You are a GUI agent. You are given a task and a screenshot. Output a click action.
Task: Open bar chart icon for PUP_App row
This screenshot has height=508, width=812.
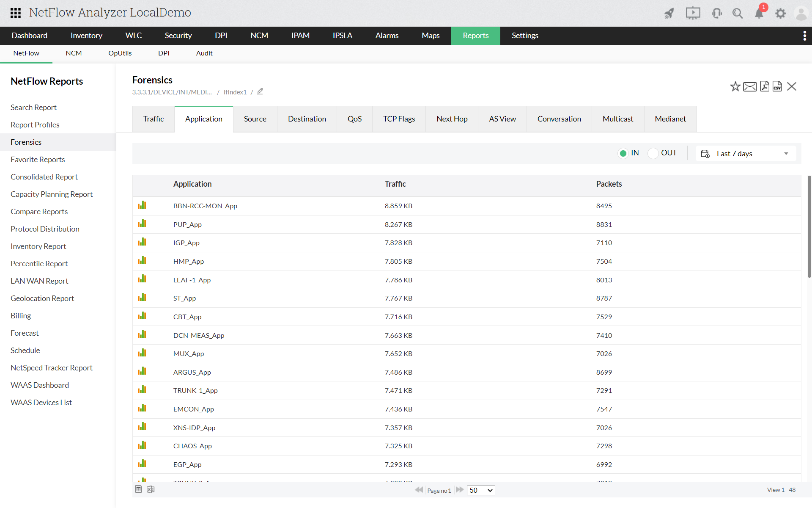pos(142,224)
